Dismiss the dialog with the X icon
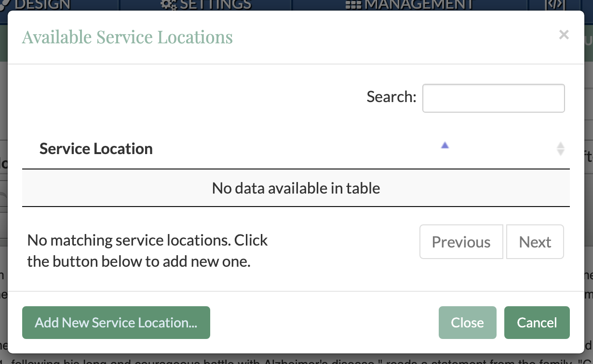This screenshot has width=593, height=364. coord(564,35)
